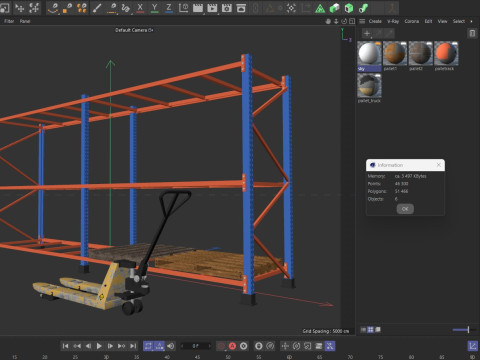
Task: Expand hidden material manager menus arrow
Action: [471, 21]
